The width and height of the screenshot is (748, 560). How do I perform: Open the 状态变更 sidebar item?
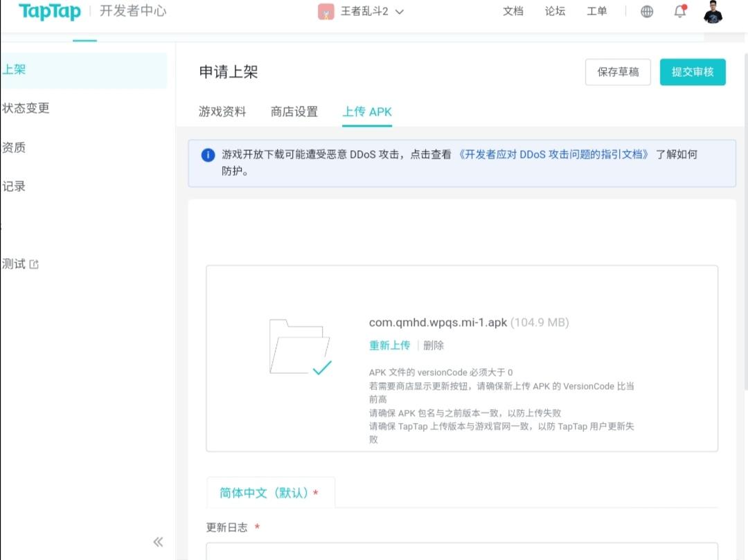(26, 108)
